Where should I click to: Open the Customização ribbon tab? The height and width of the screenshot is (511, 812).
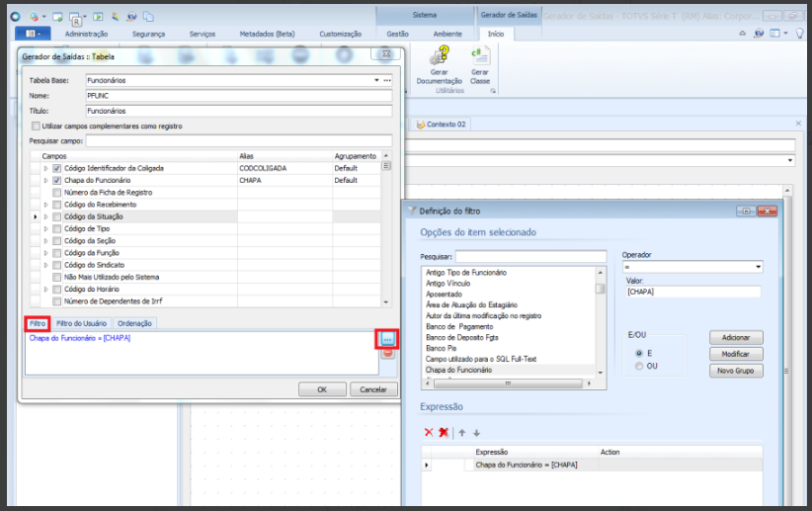tap(340, 34)
